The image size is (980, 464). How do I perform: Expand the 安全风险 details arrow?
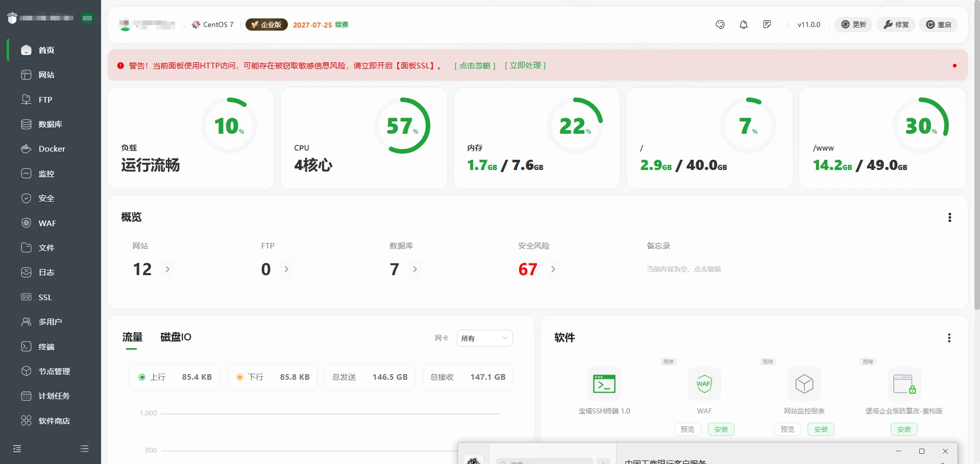553,269
